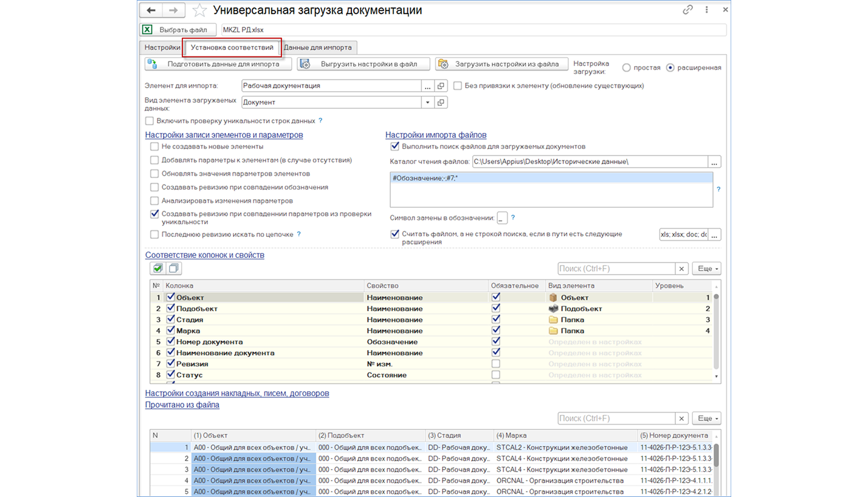This screenshot has height=497, width=868.
Task: Check all rows icon in columns table
Action: coord(157,268)
